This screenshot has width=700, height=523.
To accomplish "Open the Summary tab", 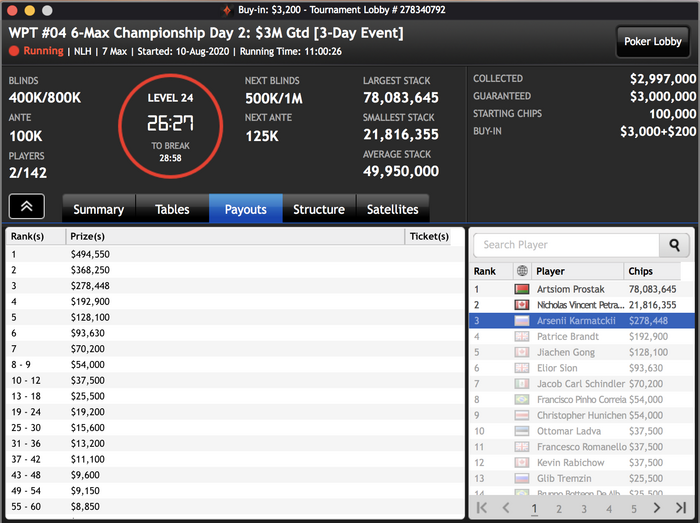I will click(x=99, y=209).
